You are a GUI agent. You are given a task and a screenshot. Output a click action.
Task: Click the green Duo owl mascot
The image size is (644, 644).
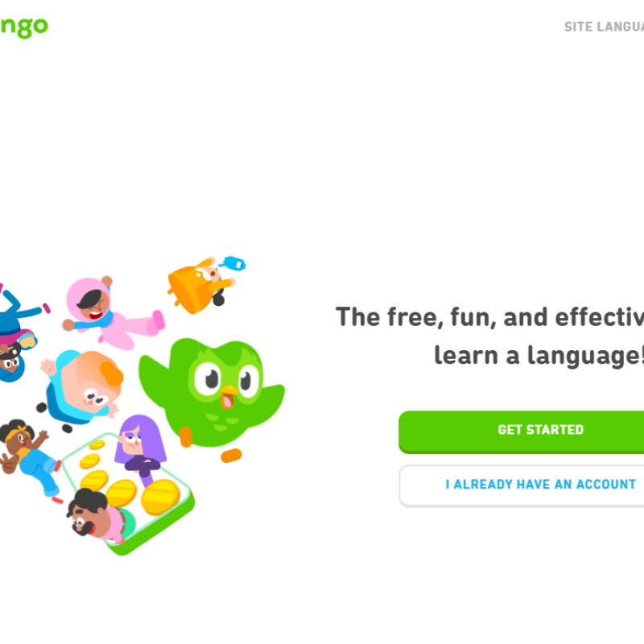coord(212,394)
